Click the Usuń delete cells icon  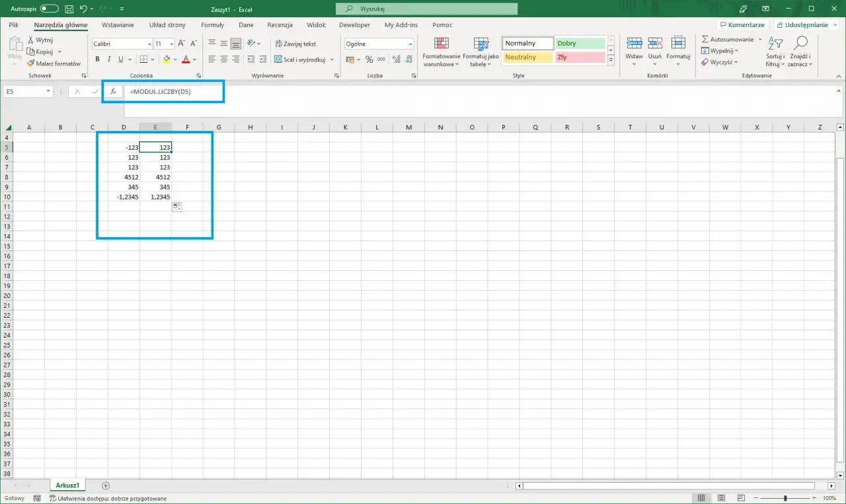click(x=655, y=44)
